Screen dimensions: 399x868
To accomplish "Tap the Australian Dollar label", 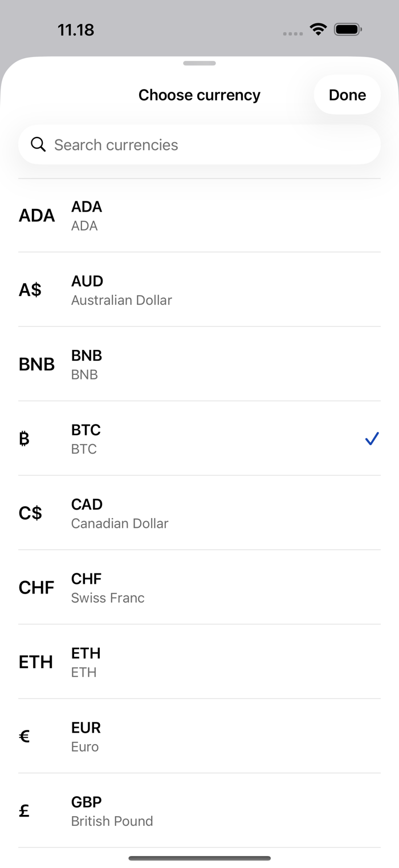I will (x=121, y=300).
